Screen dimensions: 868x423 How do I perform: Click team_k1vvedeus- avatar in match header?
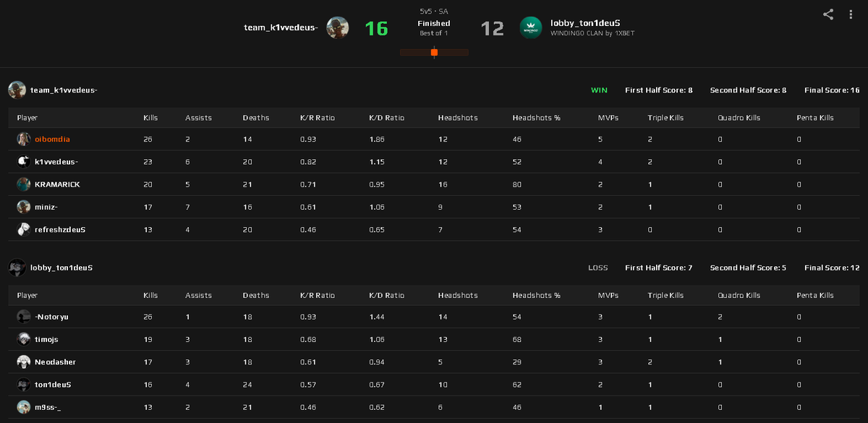click(338, 27)
